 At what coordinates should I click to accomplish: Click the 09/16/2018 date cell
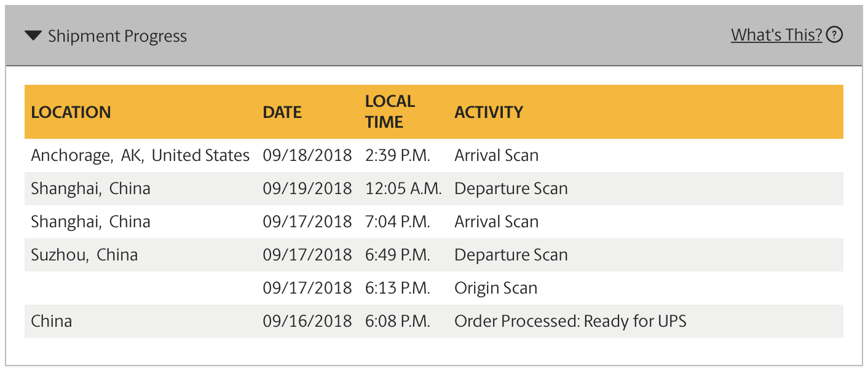pos(307,321)
